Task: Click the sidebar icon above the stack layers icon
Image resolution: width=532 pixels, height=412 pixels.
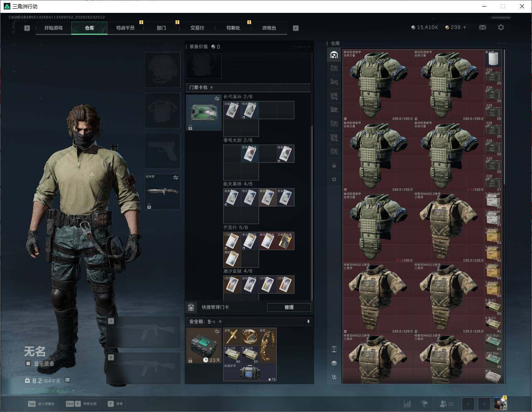Action: coord(334,349)
